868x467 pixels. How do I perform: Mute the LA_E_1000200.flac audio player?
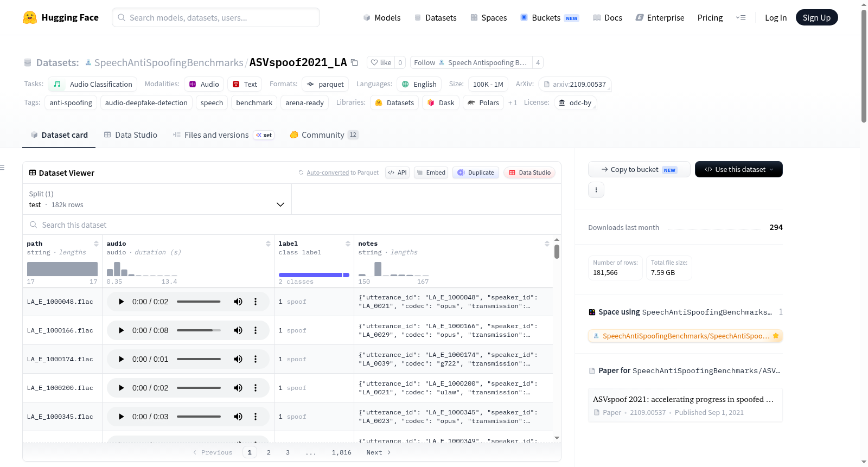[238, 388]
